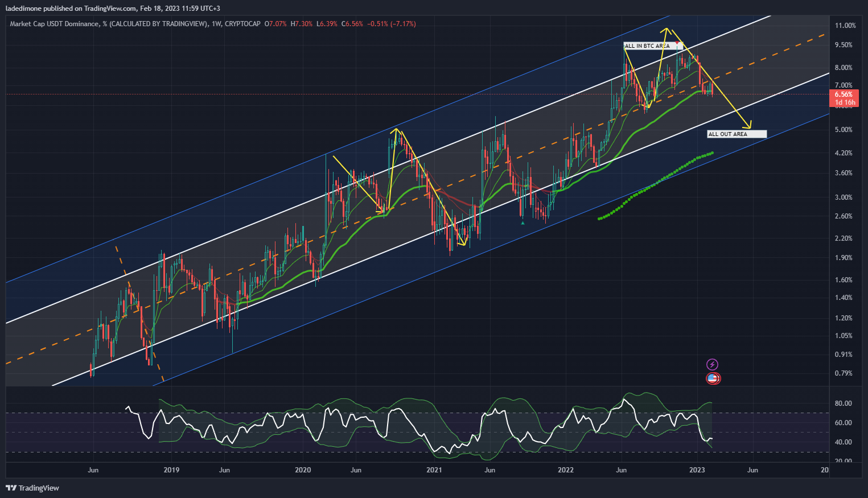
Task: Click 'Market Cap USDT Dominance' chart title
Action: pos(54,24)
